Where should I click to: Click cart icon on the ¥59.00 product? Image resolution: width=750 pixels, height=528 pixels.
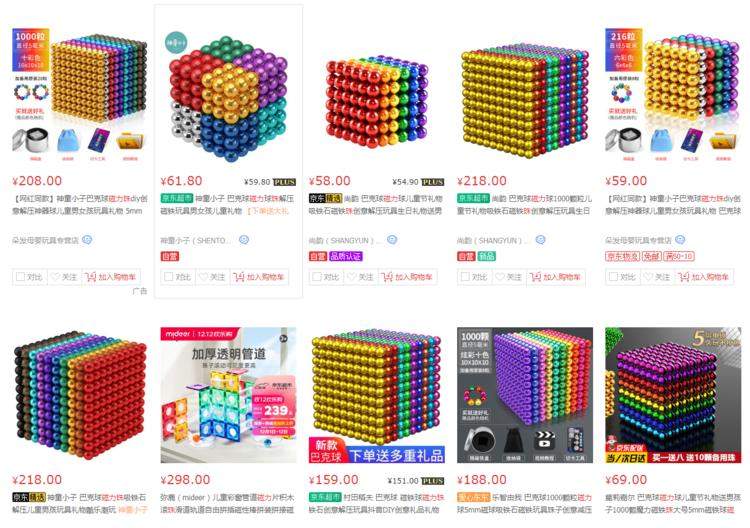(684, 277)
